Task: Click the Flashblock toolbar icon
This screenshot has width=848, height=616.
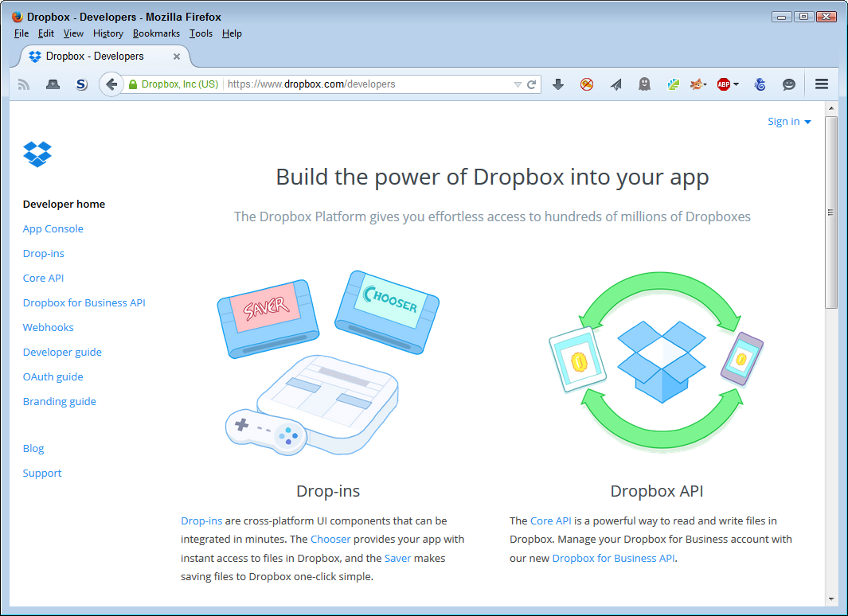Action: 587,84
